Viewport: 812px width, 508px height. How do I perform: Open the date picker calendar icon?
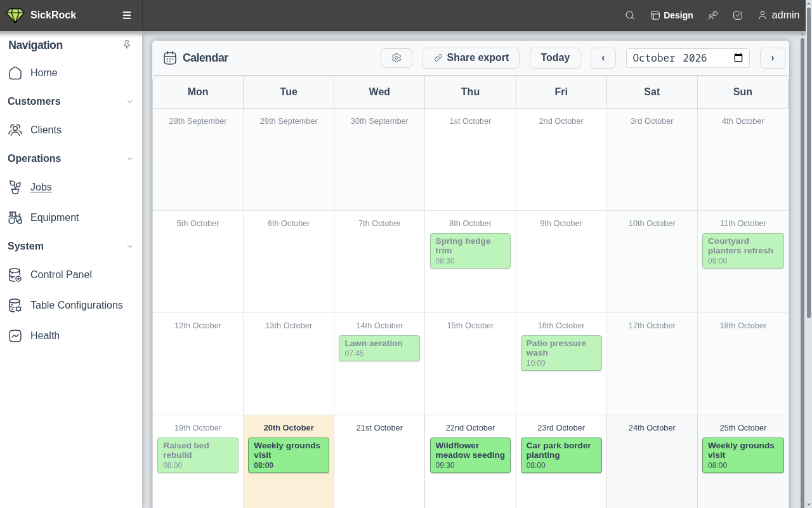(738, 58)
